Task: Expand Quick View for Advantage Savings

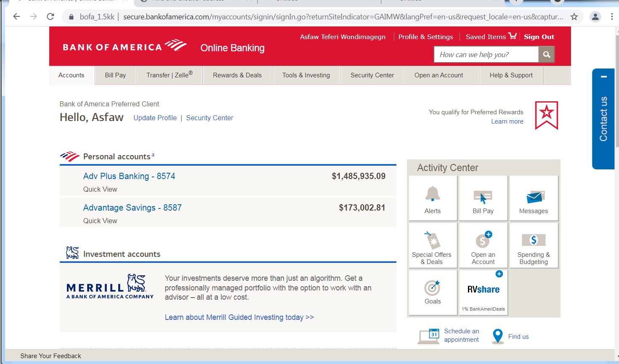Action: (x=100, y=221)
